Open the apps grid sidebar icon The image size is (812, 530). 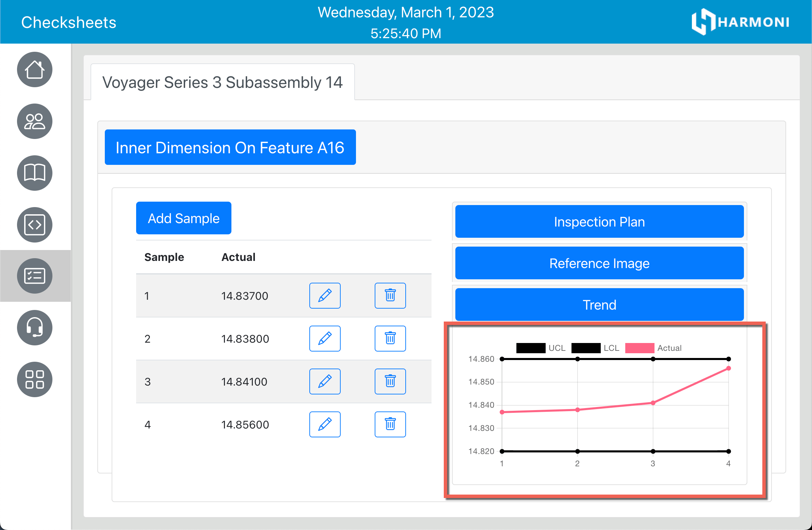pos(34,379)
